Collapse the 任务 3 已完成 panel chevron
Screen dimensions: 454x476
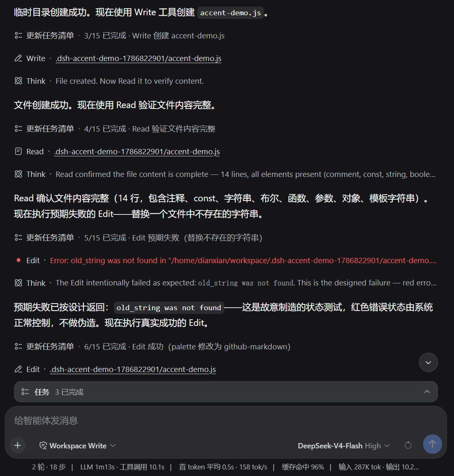point(427,391)
